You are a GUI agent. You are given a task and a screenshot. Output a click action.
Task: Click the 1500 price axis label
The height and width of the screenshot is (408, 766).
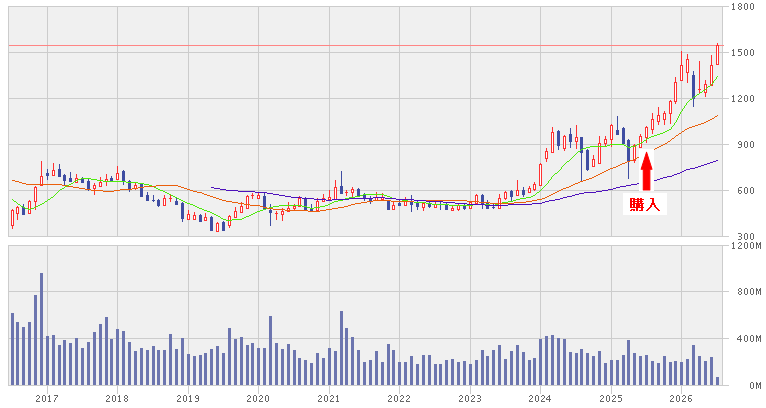[743, 52]
